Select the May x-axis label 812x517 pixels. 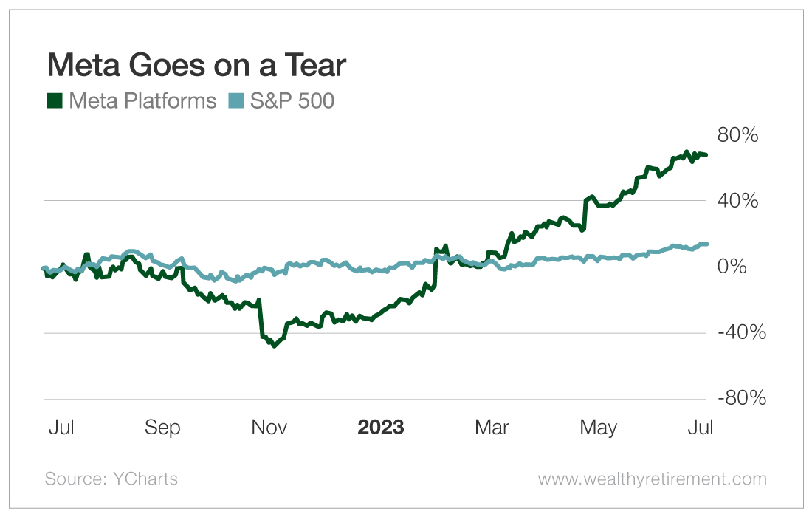point(598,428)
